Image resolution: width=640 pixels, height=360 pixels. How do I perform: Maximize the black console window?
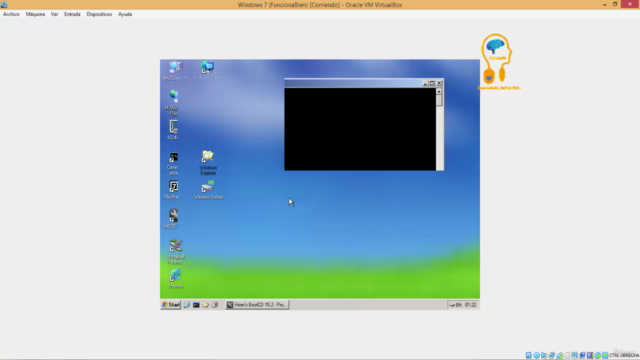pos(432,83)
